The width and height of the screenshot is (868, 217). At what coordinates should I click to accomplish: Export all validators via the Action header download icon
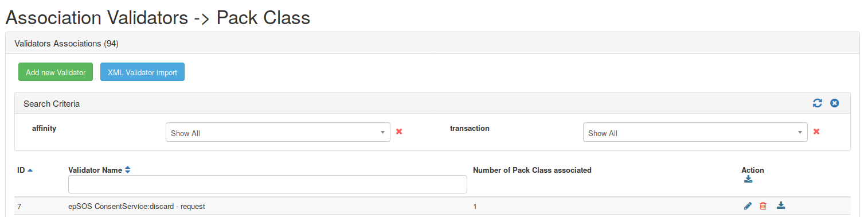(748, 180)
